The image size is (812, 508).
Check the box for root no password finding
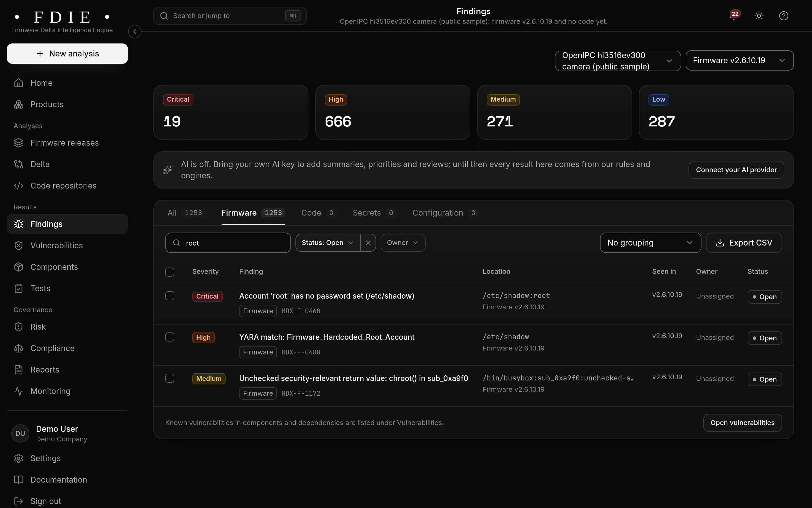[170, 296]
